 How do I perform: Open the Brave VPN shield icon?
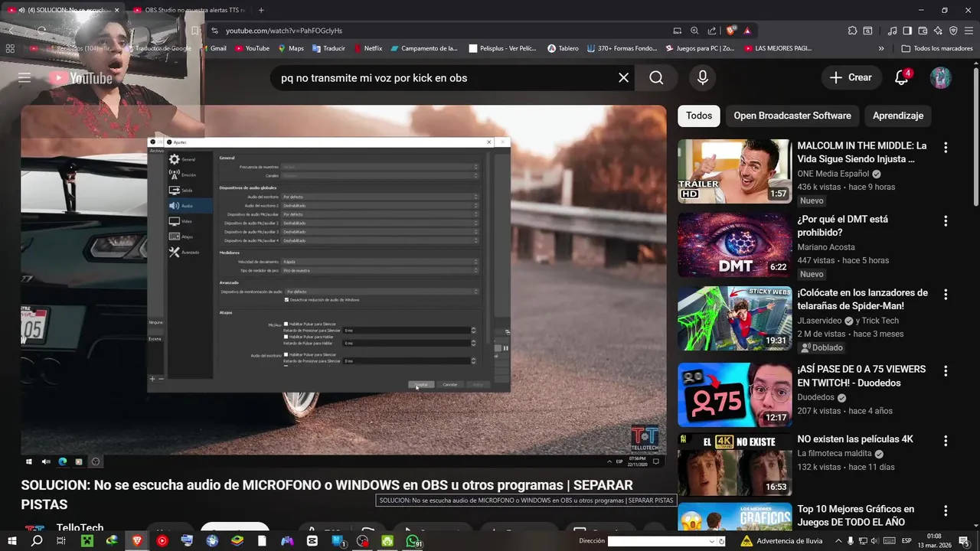(x=953, y=31)
